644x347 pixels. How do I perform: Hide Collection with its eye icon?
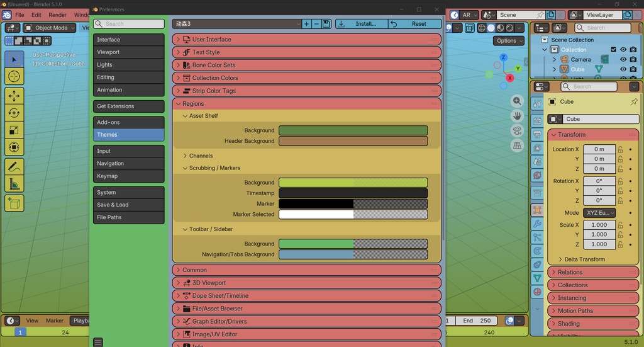coord(623,49)
